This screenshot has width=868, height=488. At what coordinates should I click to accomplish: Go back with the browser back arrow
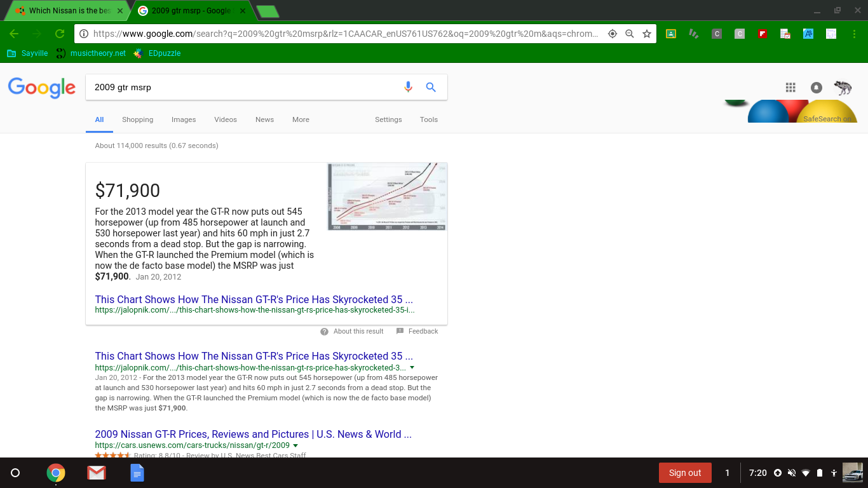pyautogui.click(x=14, y=34)
